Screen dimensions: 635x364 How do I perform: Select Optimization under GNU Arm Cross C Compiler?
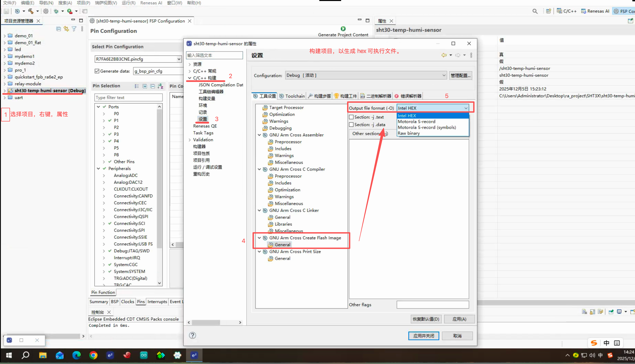pos(287,190)
